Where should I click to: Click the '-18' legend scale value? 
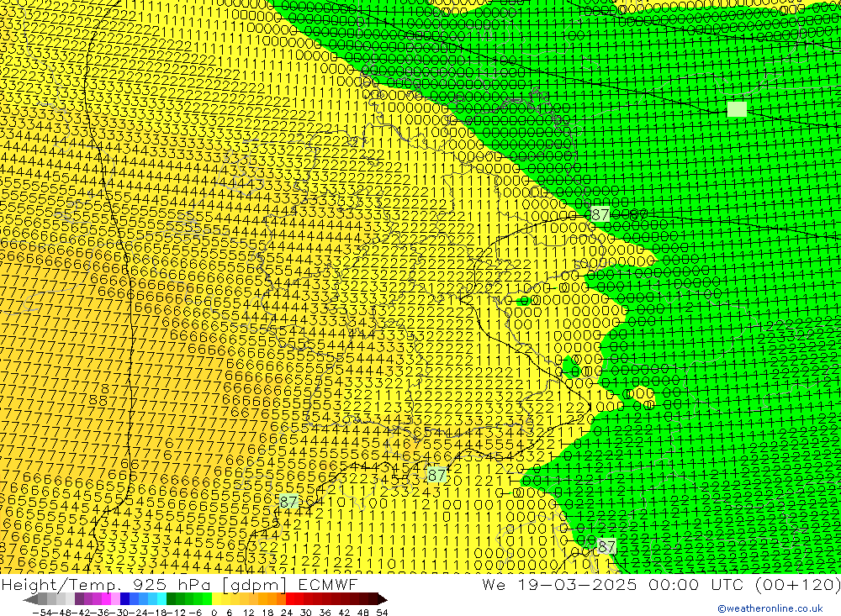pos(158,613)
